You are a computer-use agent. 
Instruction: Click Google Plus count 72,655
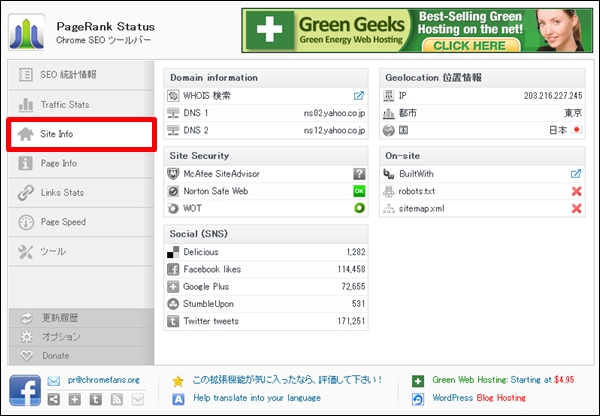353,287
